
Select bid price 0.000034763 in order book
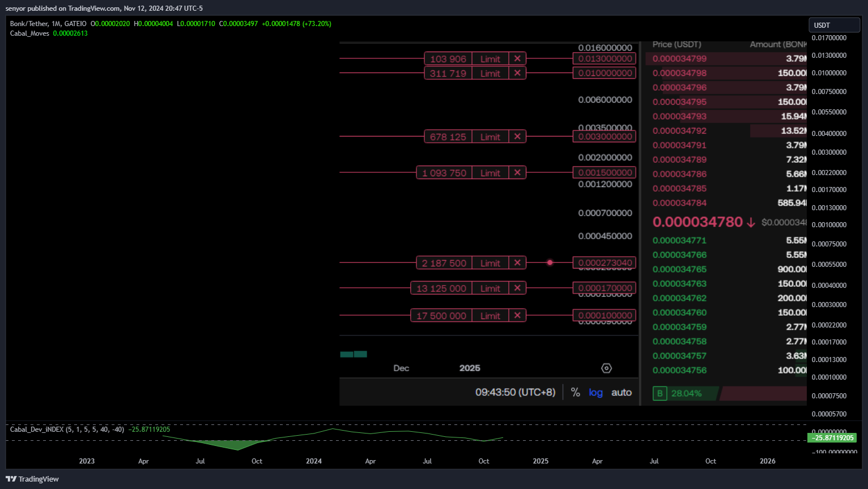(x=679, y=284)
